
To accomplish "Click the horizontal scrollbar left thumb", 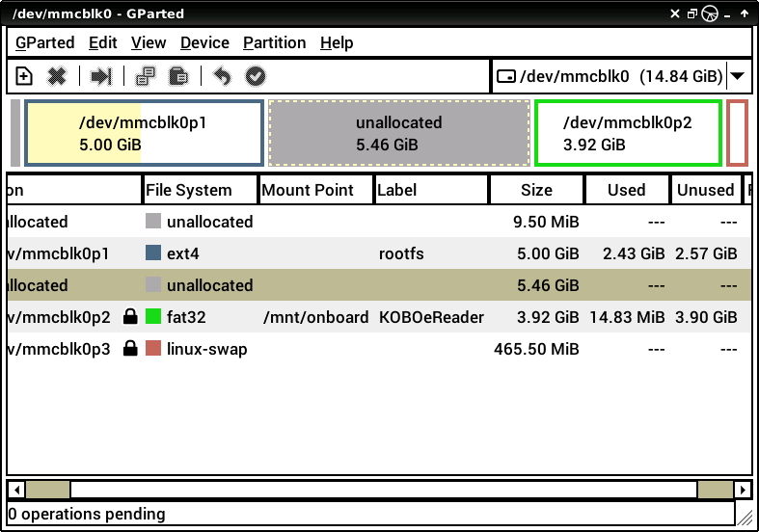I will [47, 490].
